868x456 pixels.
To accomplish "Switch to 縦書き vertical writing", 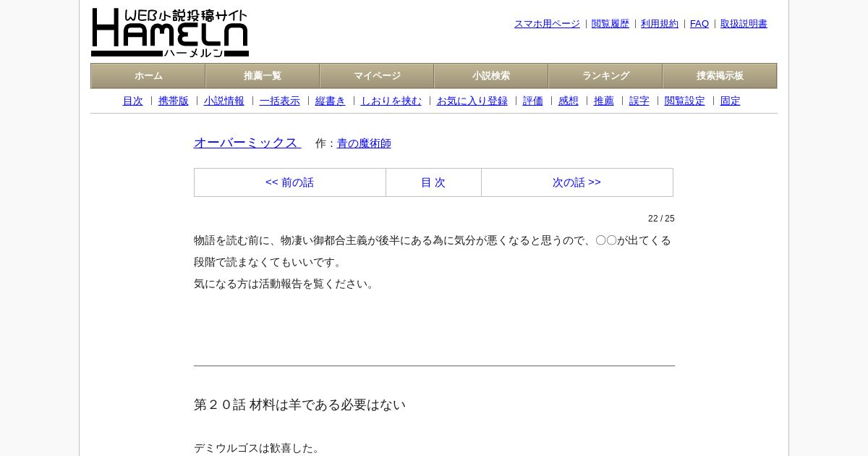I will [331, 101].
